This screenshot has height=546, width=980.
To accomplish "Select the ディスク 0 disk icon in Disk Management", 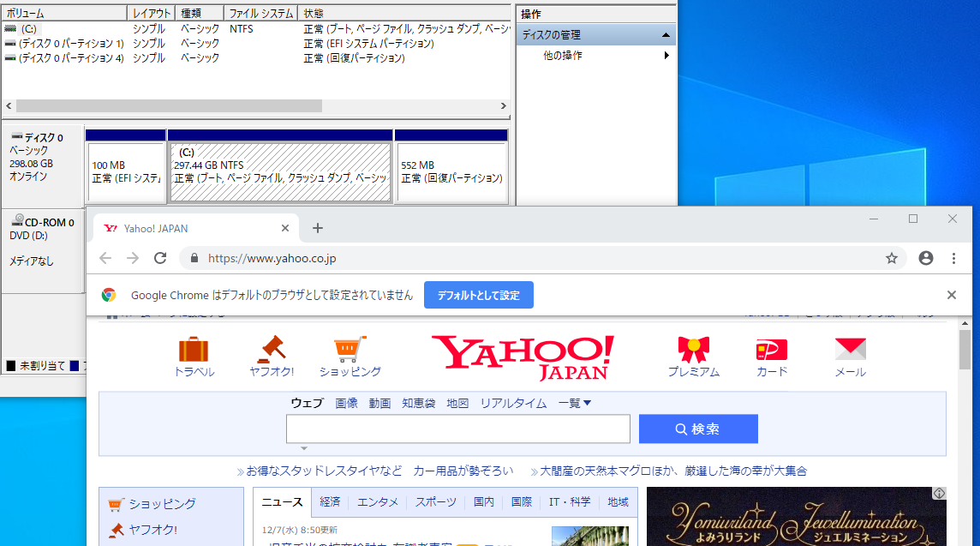I will (17, 136).
